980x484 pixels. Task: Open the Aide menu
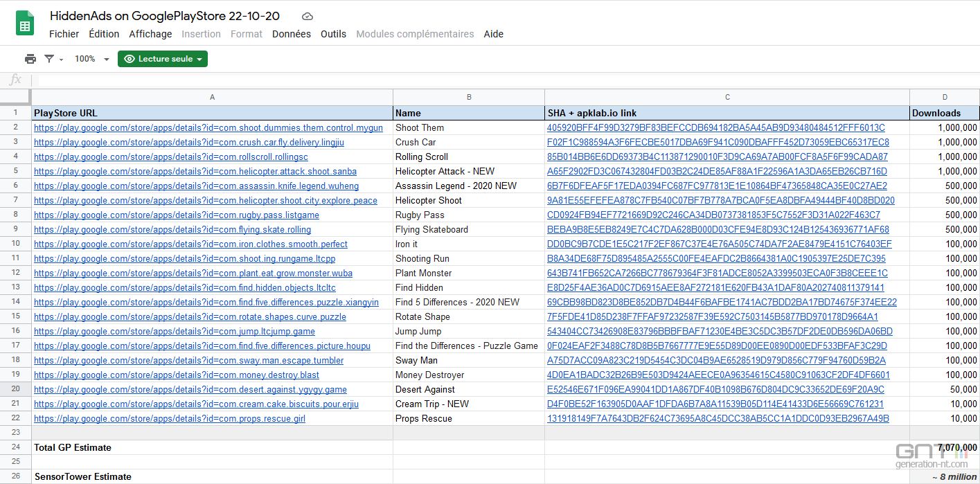(494, 34)
